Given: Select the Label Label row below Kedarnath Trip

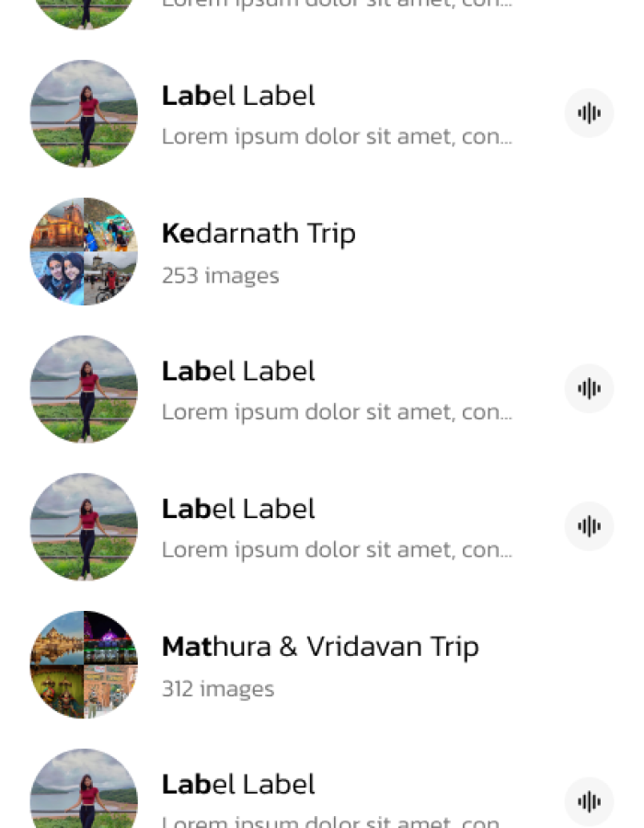Looking at the screenshot, I should point(237,370).
